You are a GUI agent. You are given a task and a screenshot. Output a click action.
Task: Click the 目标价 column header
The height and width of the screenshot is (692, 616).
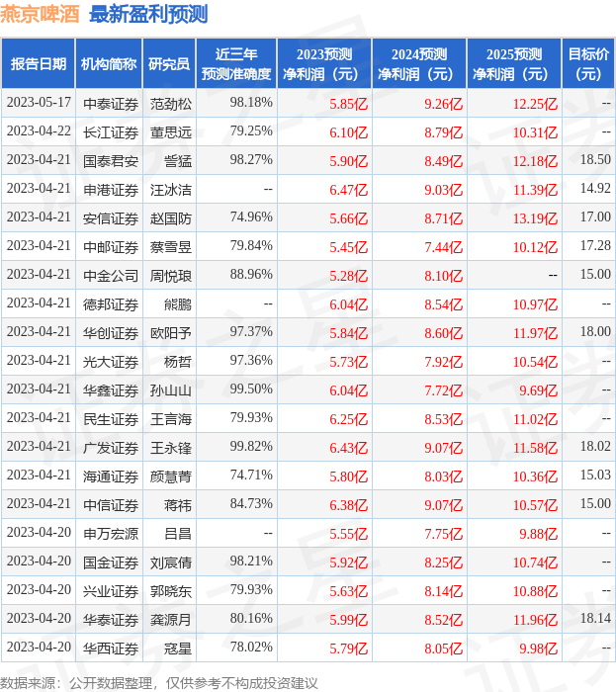coord(588,63)
